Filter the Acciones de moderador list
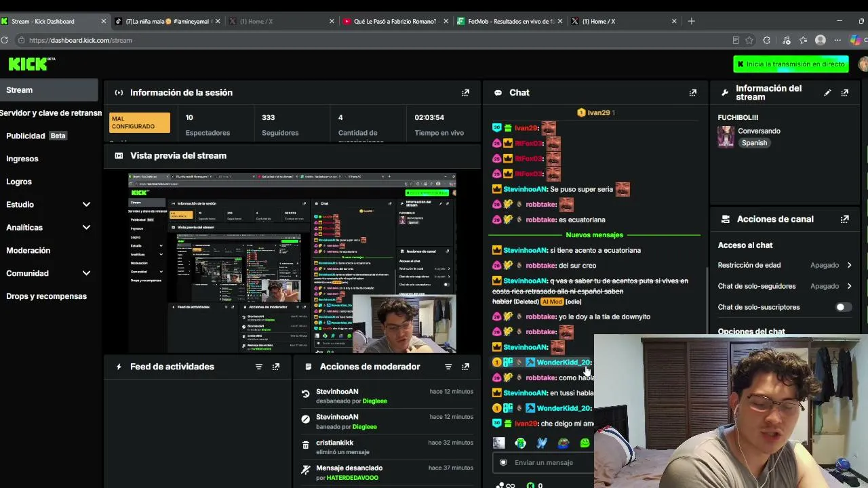 (448, 367)
